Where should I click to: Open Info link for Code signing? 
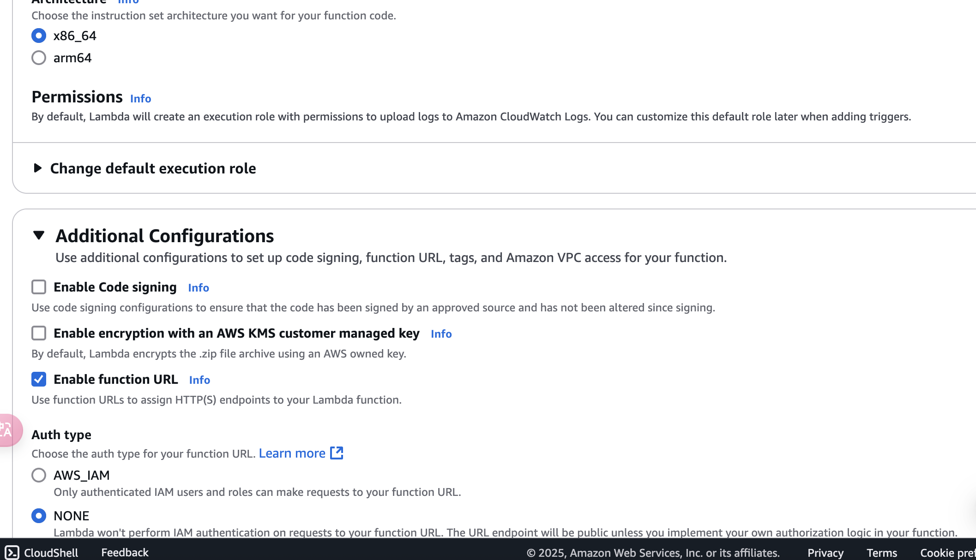click(x=199, y=287)
